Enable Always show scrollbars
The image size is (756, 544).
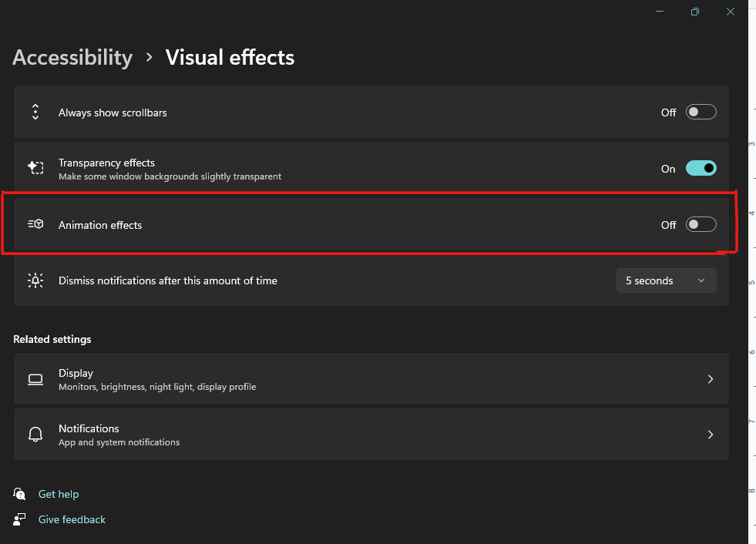(701, 111)
